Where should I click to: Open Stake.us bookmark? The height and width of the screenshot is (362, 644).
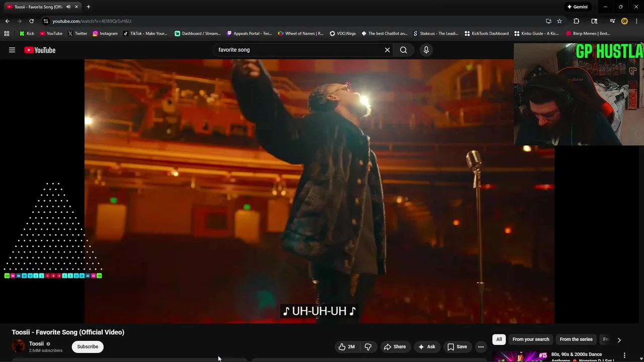(x=436, y=34)
